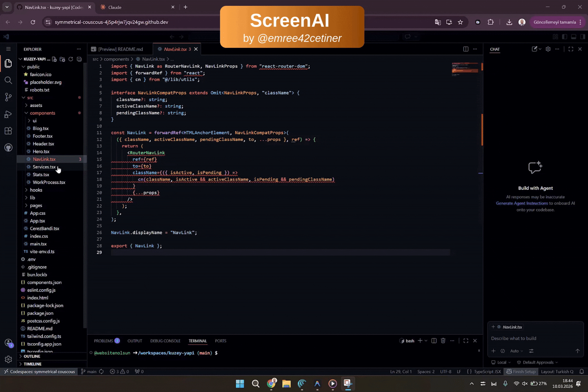Screen dimensions: 588x392
Task: Close the NavLink.tsx editor tab
Action: 196,49
